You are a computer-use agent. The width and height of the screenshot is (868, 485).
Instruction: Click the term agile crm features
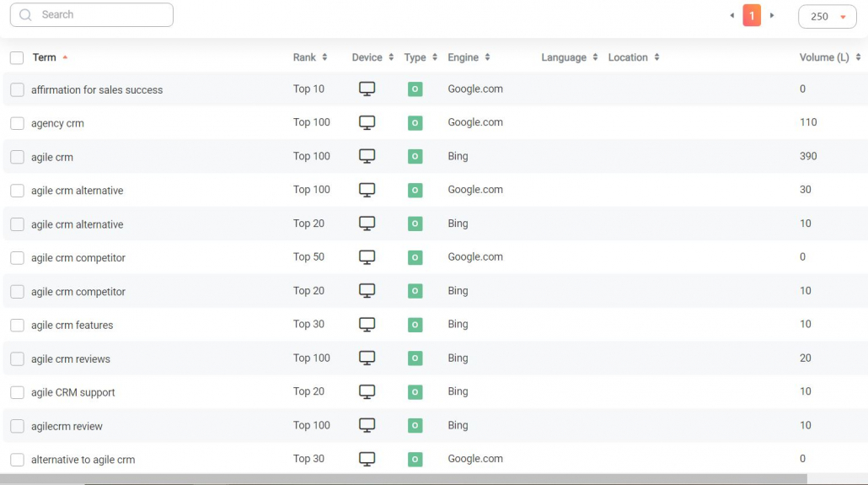(x=72, y=326)
